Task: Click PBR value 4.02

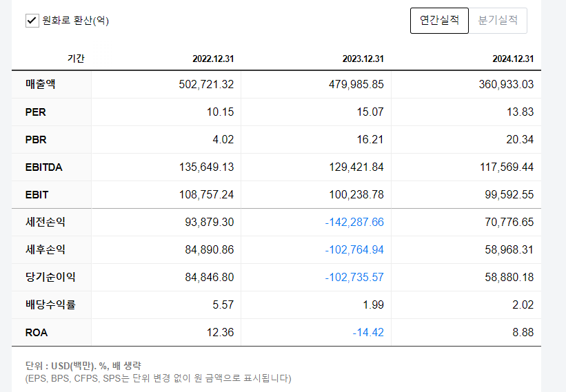Action: [223, 140]
